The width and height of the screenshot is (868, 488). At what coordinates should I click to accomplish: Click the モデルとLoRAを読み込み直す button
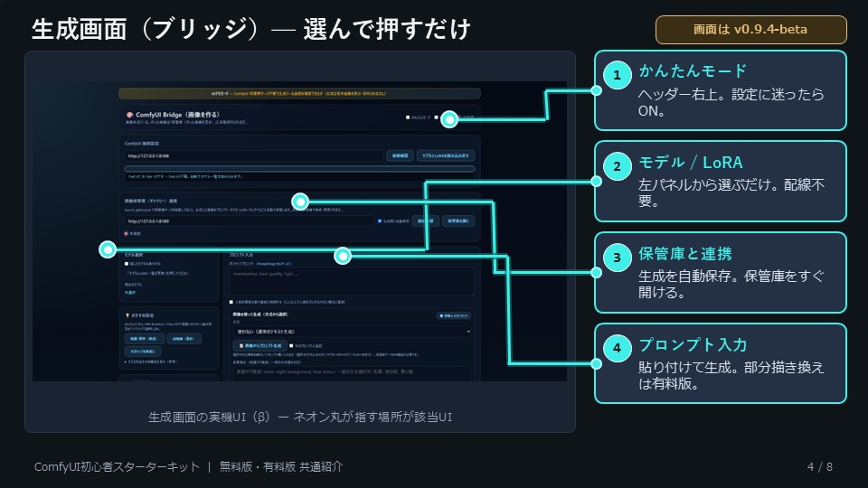[x=446, y=155]
